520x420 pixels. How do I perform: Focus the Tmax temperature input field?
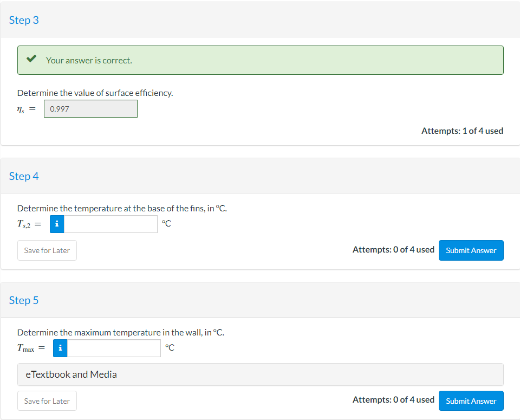[x=114, y=348]
